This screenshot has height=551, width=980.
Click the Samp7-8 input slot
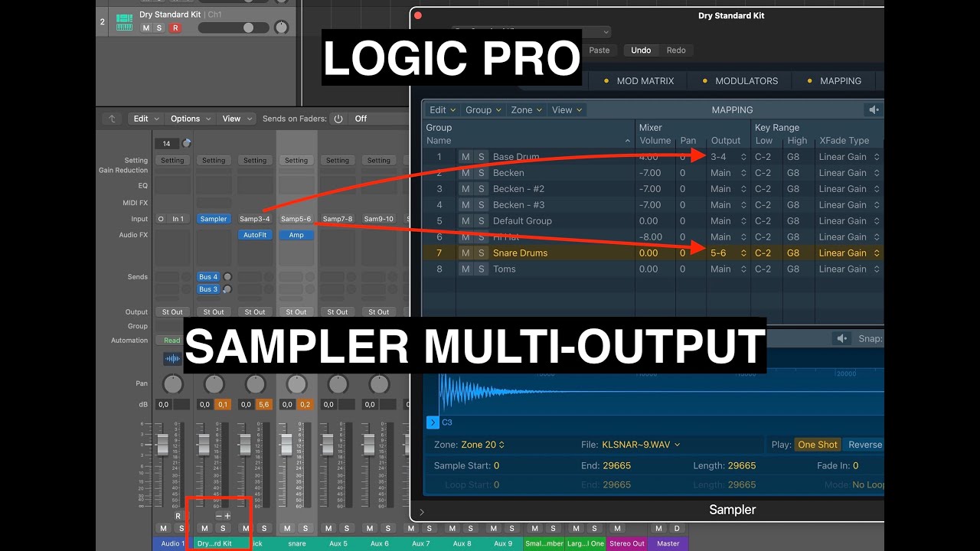pyautogui.click(x=338, y=219)
